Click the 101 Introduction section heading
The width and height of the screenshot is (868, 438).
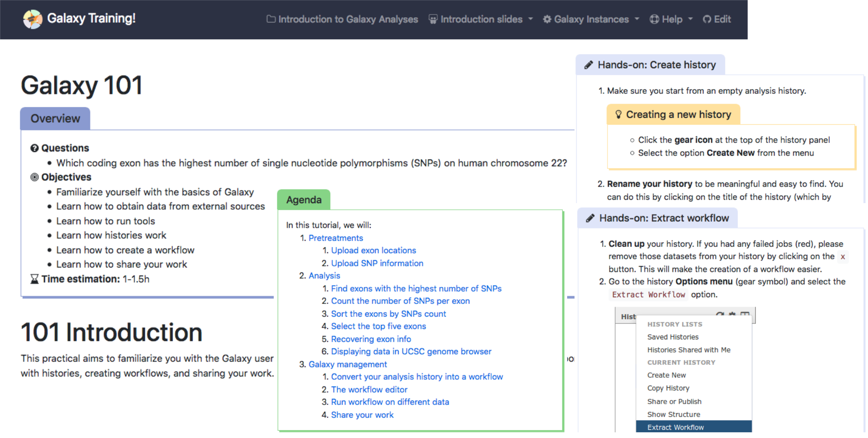111,332
